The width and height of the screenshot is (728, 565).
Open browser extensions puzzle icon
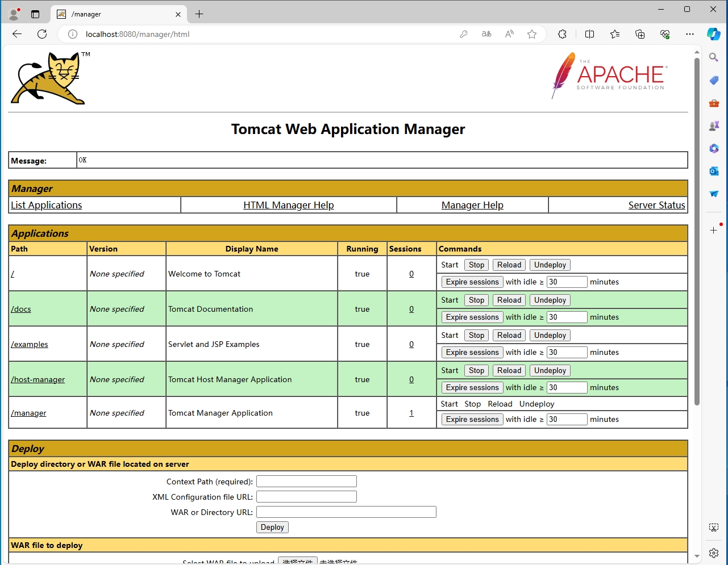[x=562, y=34]
